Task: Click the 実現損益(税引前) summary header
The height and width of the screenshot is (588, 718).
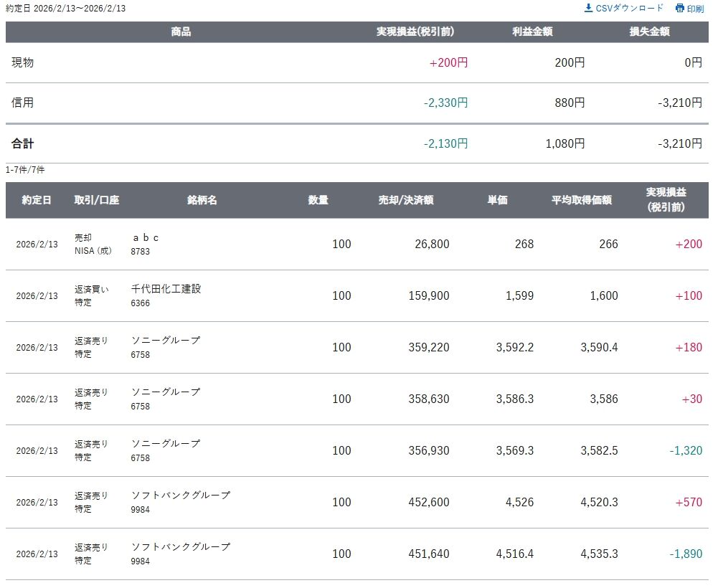Action: click(x=415, y=32)
